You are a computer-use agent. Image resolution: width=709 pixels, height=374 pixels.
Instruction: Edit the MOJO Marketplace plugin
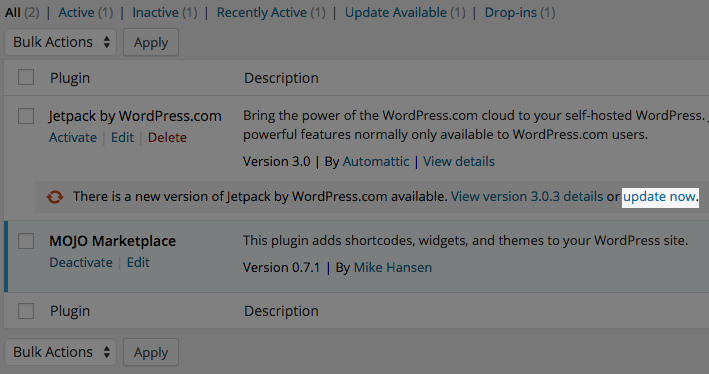138,263
